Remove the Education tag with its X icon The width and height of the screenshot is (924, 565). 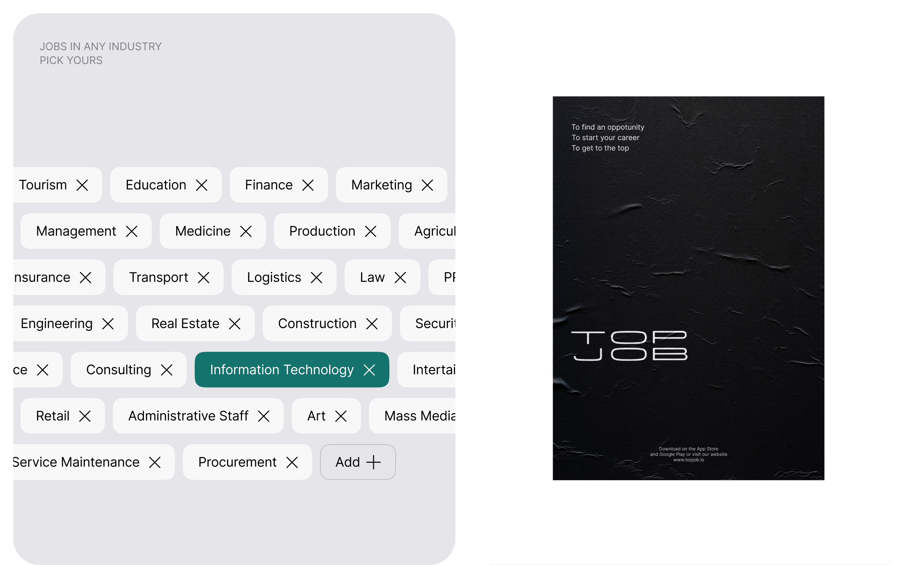(202, 185)
